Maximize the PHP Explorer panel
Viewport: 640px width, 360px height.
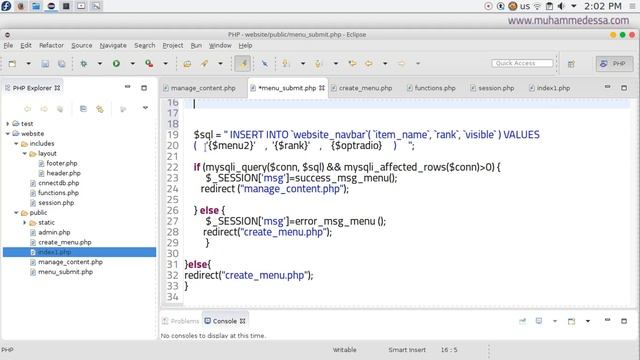pyautogui.click(x=144, y=88)
